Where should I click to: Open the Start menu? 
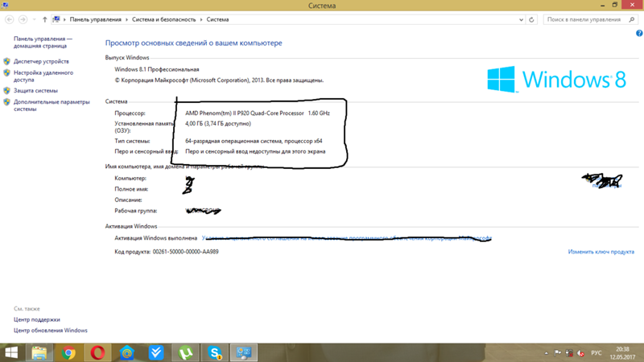[x=11, y=352]
